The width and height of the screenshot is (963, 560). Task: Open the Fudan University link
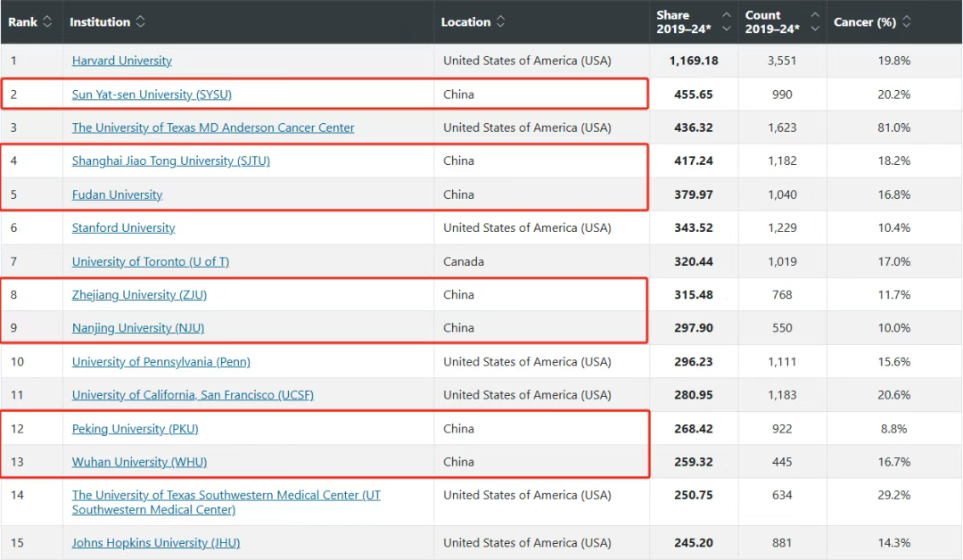pos(118,194)
